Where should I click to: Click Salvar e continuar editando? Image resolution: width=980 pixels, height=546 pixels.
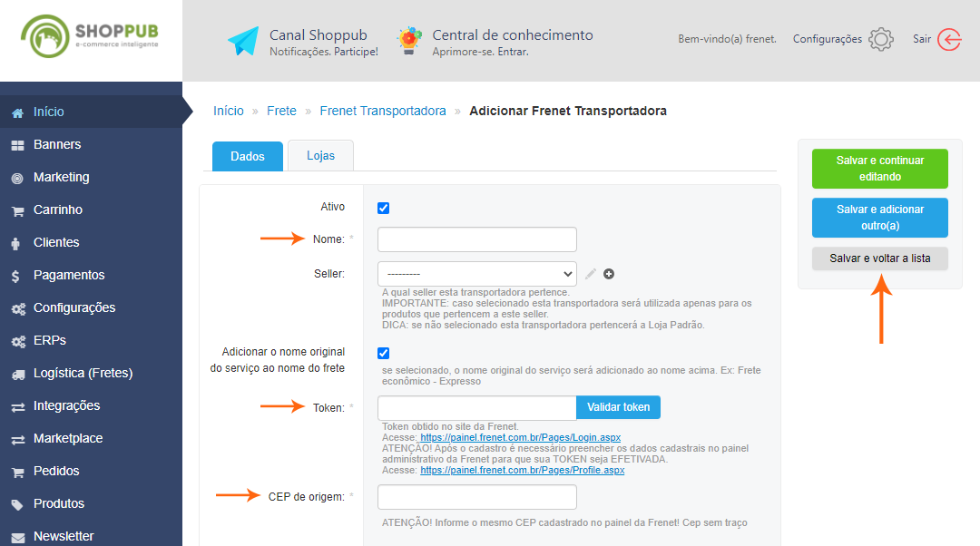click(x=879, y=169)
